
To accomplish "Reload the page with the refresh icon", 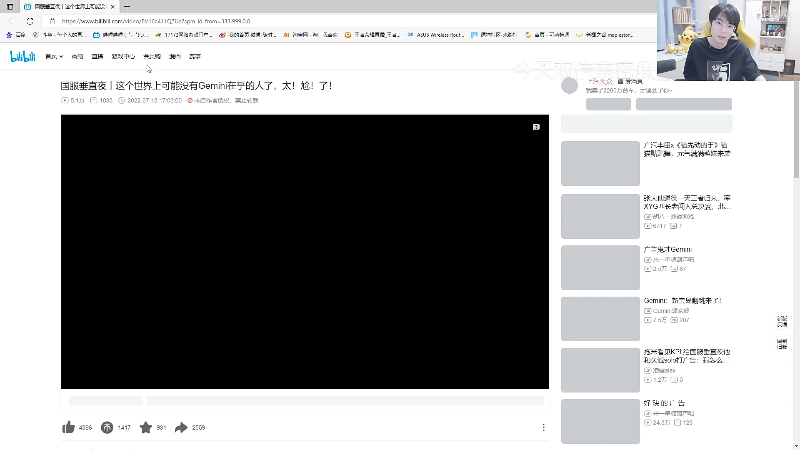I will click(x=30, y=21).
